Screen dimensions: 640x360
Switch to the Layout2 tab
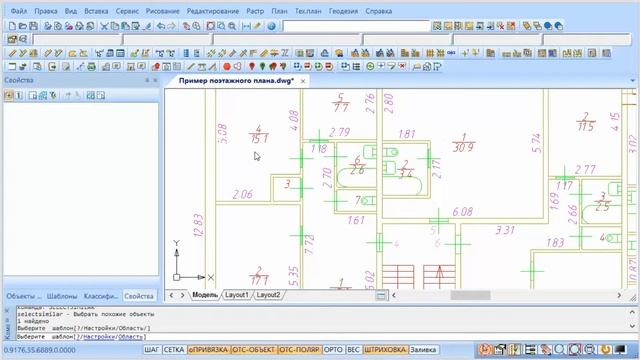[x=268, y=295]
